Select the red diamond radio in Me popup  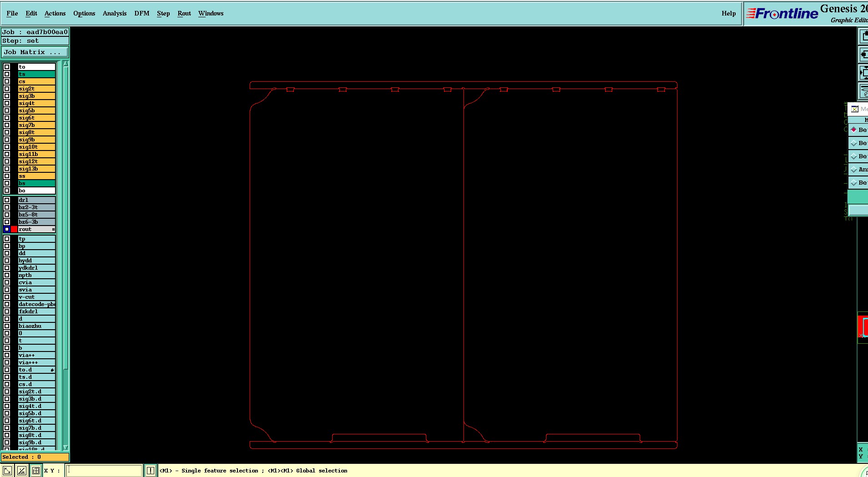tap(854, 130)
